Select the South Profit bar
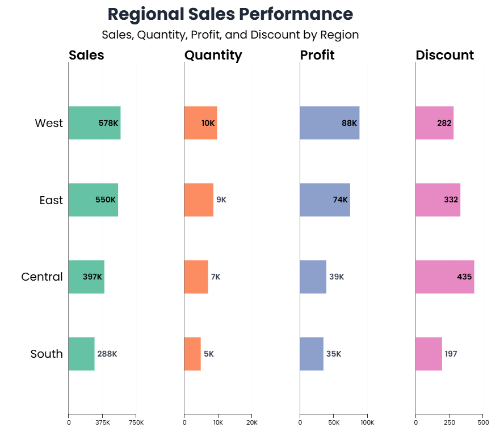Image resolution: width=504 pixels, height=432 pixels. [312, 354]
